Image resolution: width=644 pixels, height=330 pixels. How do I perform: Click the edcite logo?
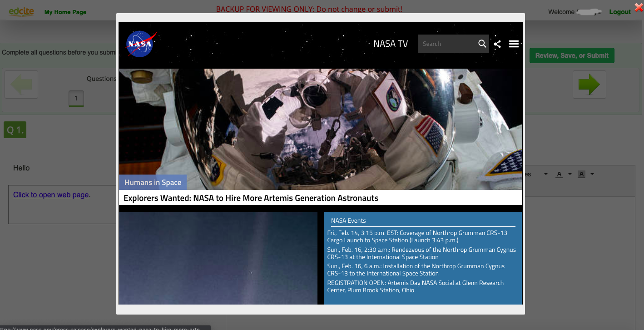tap(21, 11)
